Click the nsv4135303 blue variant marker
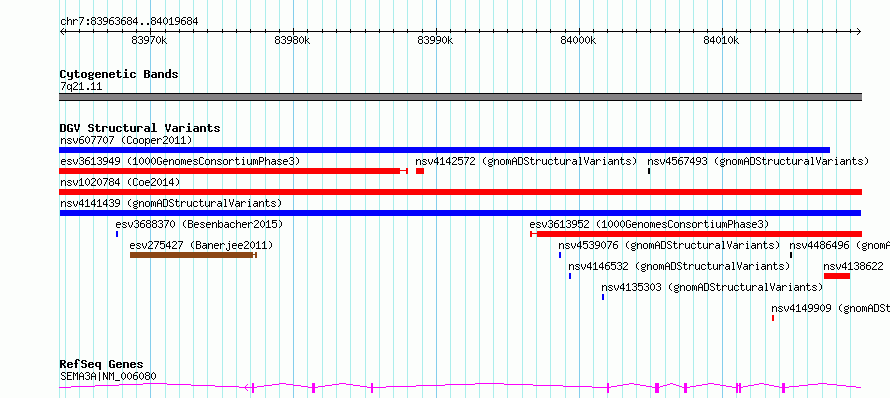This screenshot has height=398, width=890. pos(603,297)
